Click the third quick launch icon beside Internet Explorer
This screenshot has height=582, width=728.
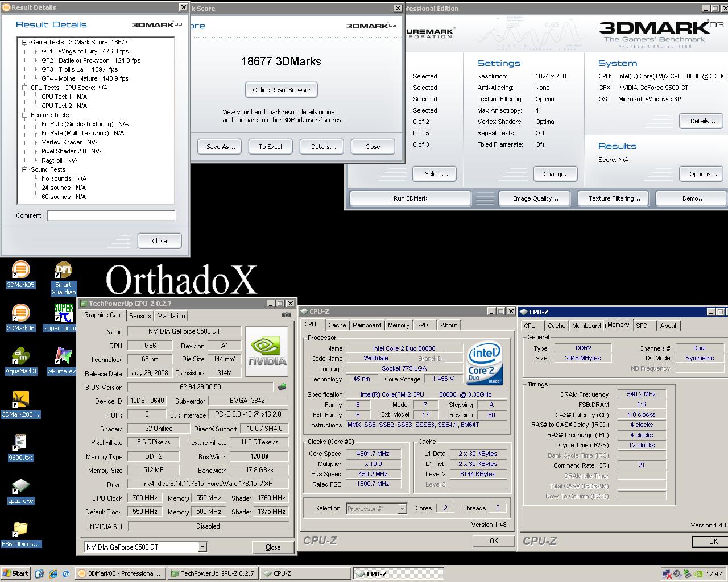(66, 573)
